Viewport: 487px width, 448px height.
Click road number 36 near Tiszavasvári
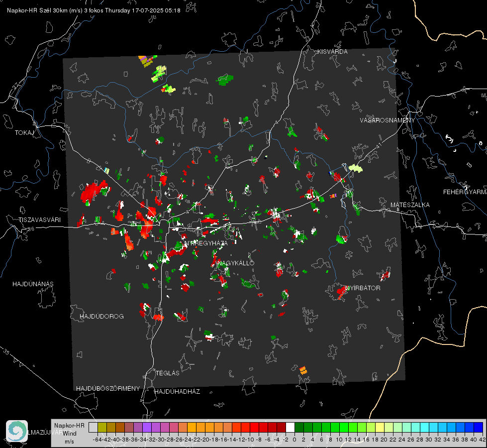pyautogui.click(x=31, y=229)
